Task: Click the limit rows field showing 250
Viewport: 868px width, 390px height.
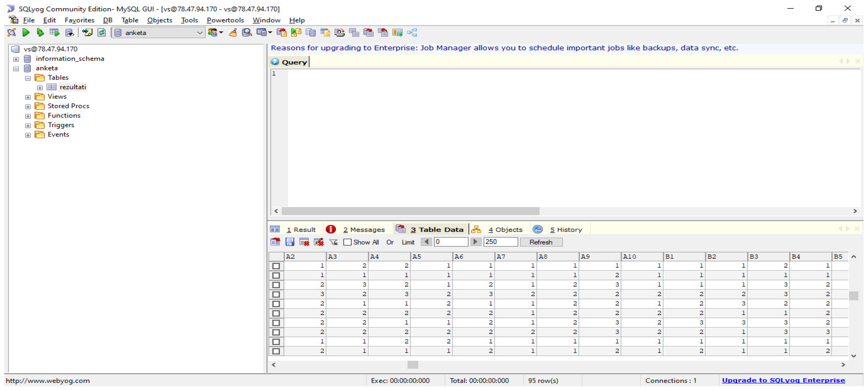Action: (x=500, y=242)
